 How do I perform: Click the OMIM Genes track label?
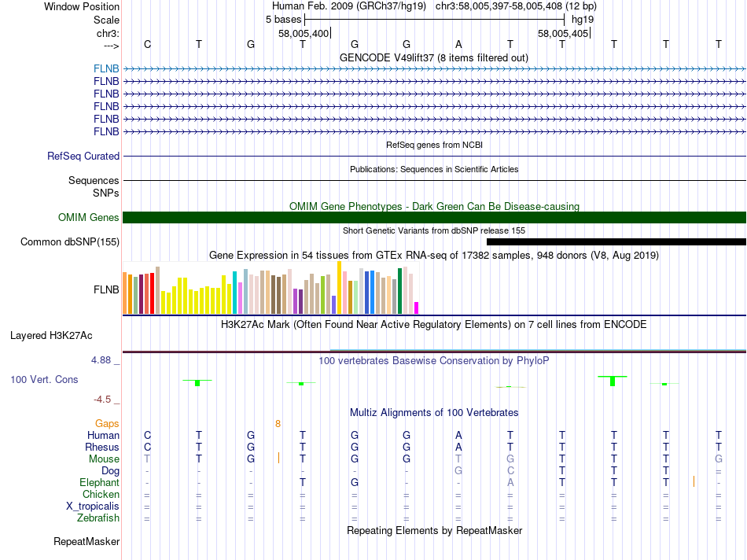click(x=88, y=217)
